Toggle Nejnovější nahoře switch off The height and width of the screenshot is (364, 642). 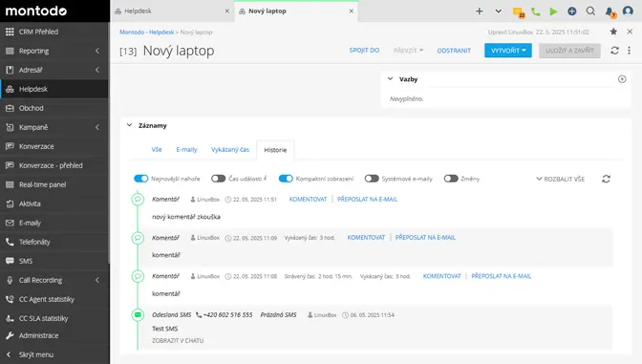click(140, 179)
